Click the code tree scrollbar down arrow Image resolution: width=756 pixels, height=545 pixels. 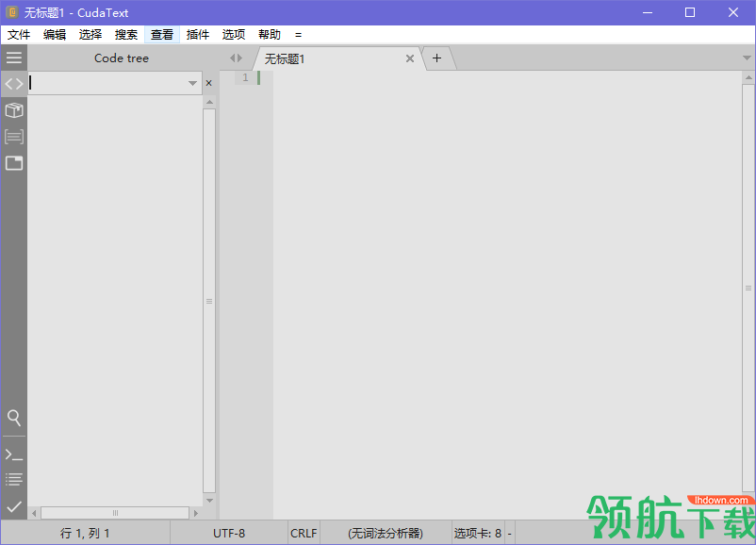tap(209, 501)
